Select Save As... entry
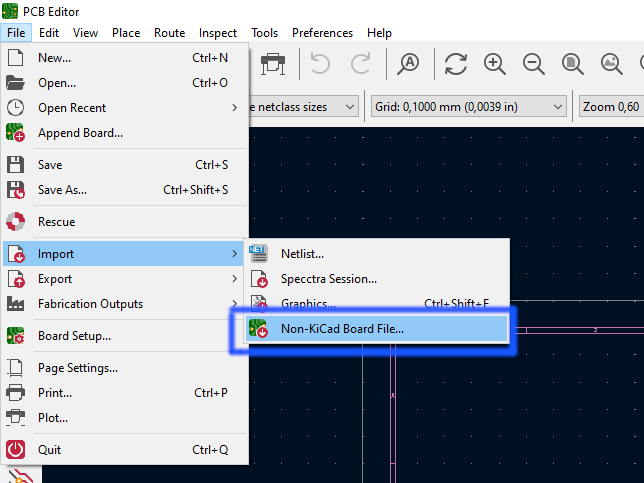The width and height of the screenshot is (644, 483). (124, 190)
